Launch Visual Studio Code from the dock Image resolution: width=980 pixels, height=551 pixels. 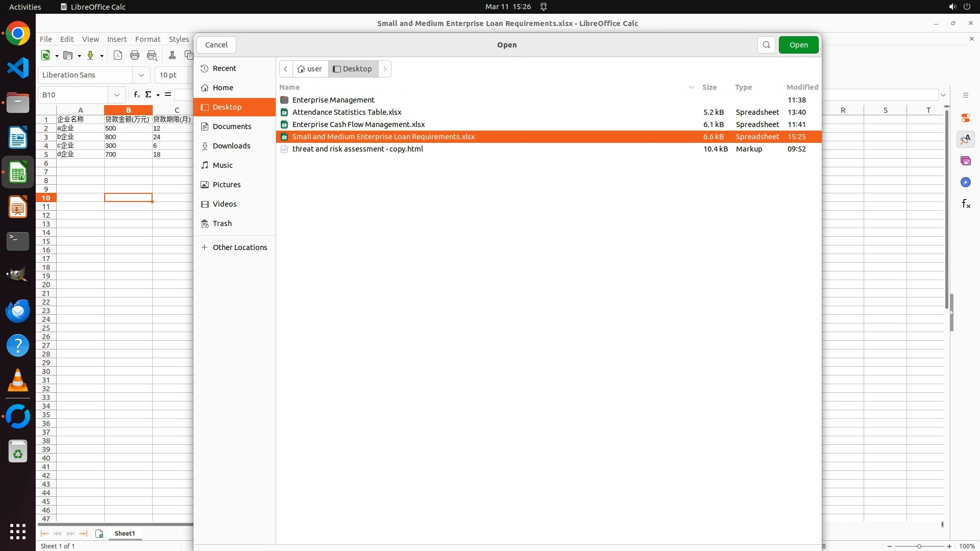tap(18, 68)
